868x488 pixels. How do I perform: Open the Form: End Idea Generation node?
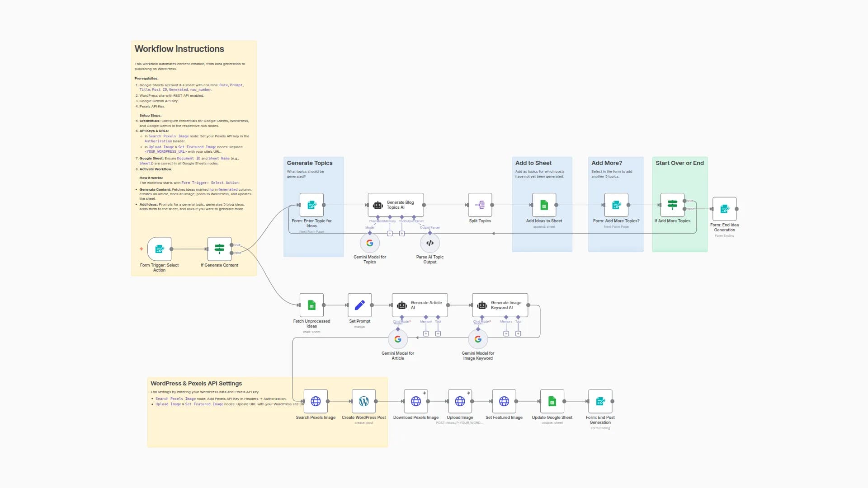click(724, 209)
